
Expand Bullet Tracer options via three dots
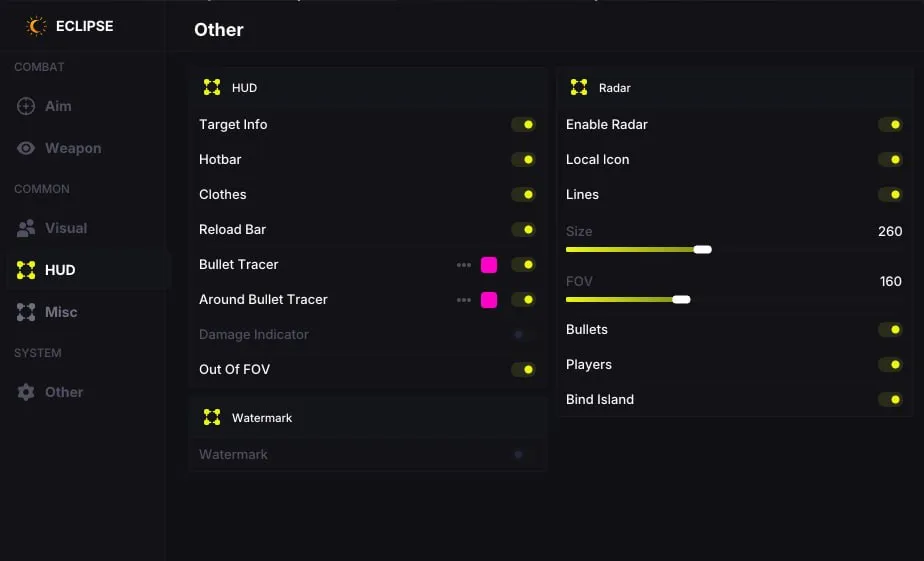point(464,265)
